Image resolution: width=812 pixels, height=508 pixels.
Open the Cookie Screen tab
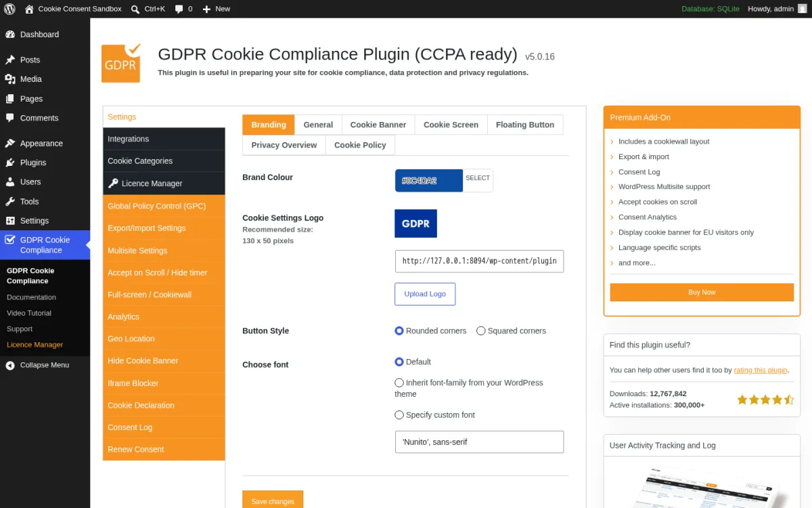point(451,125)
